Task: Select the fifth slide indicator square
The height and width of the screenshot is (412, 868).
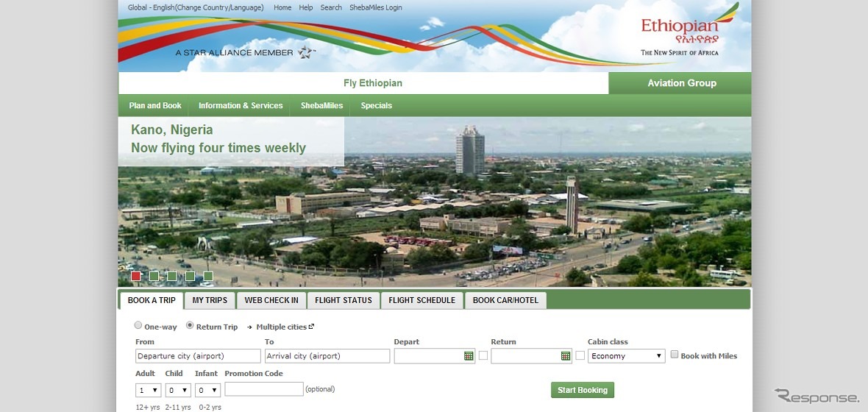Action: 208,276
